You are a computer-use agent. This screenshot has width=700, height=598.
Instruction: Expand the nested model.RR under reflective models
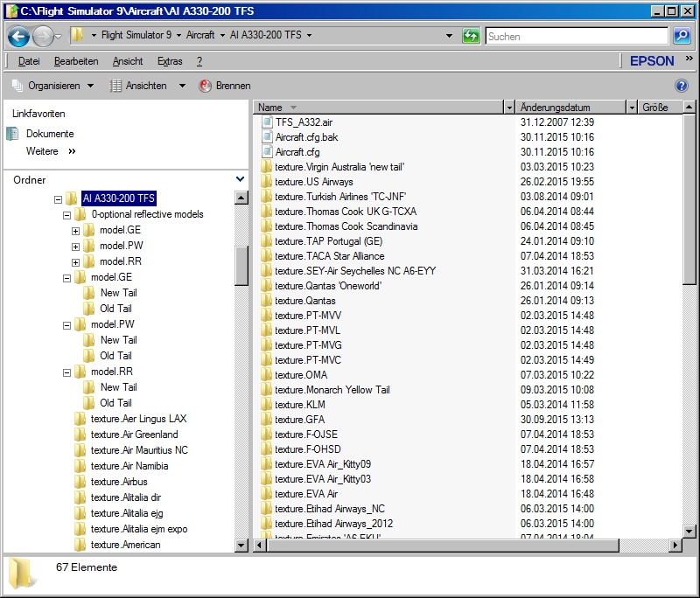pyautogui.click(x=76, y=262)
